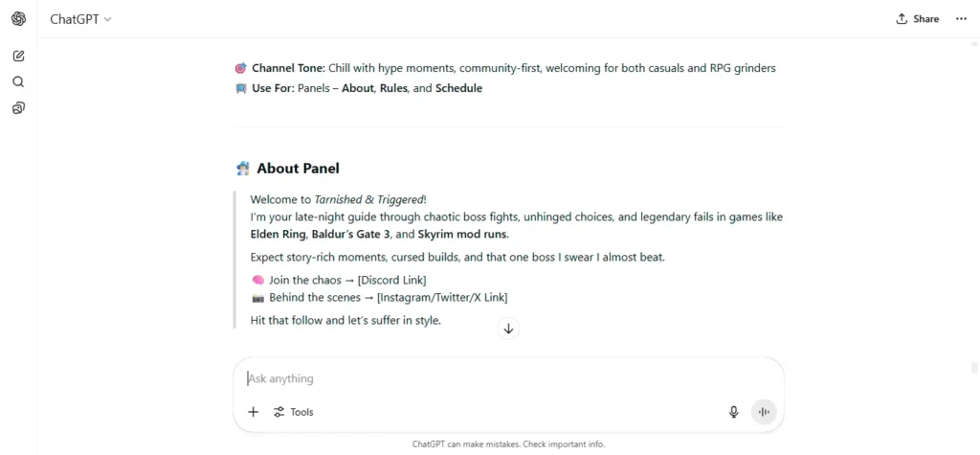Click the Channel Tone label line

click(x=505, y=68)
